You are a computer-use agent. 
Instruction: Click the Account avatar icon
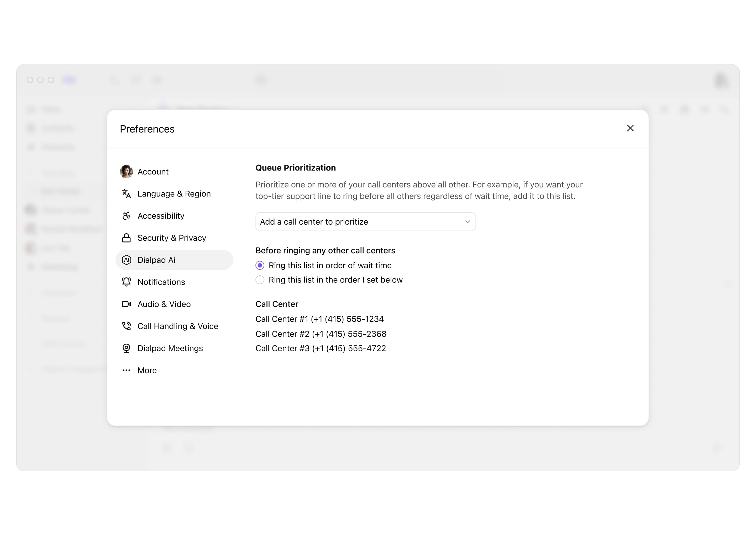click(126, 172)
